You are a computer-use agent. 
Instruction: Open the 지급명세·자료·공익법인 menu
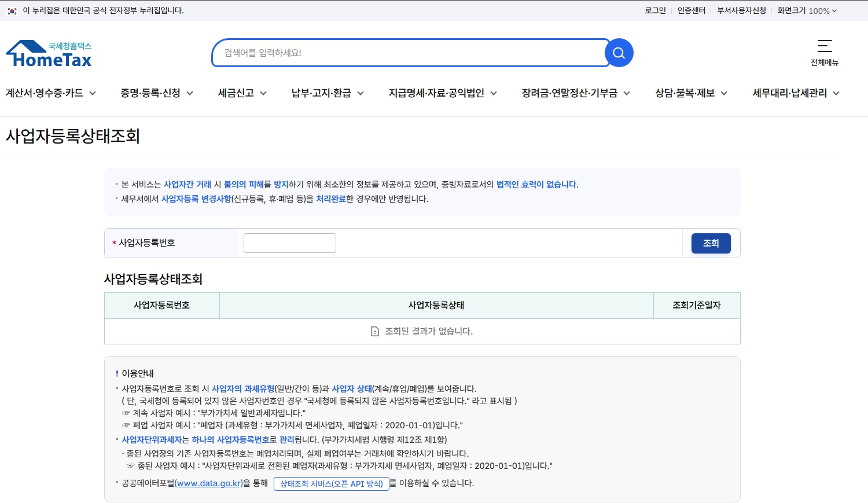[x=443, y=93]
